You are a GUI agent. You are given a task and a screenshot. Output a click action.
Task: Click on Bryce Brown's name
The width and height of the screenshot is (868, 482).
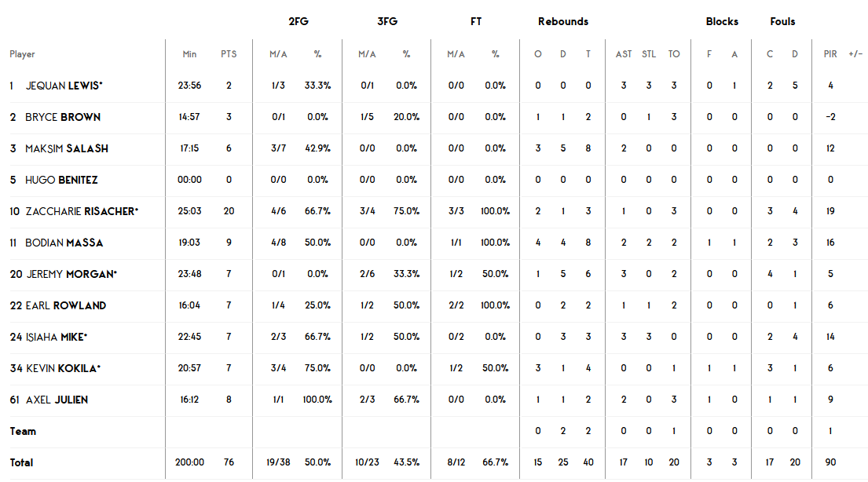click(63, 117)
